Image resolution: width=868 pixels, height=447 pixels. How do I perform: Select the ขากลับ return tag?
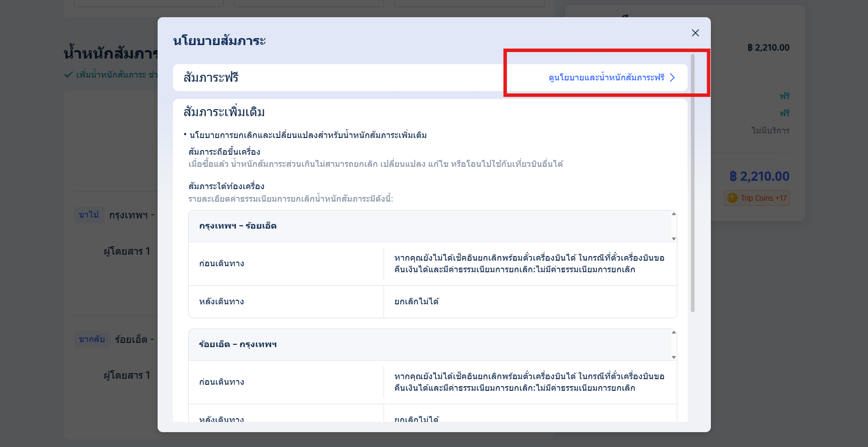point(92,339)
